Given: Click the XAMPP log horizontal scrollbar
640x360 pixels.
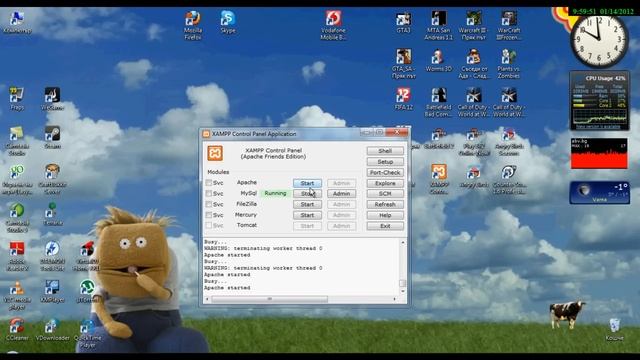Looking at the screenshot, I should coord(269,299).
